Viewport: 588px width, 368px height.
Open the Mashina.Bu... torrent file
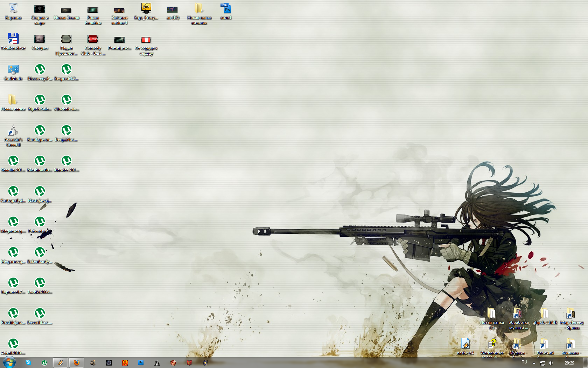click(40, 164)
